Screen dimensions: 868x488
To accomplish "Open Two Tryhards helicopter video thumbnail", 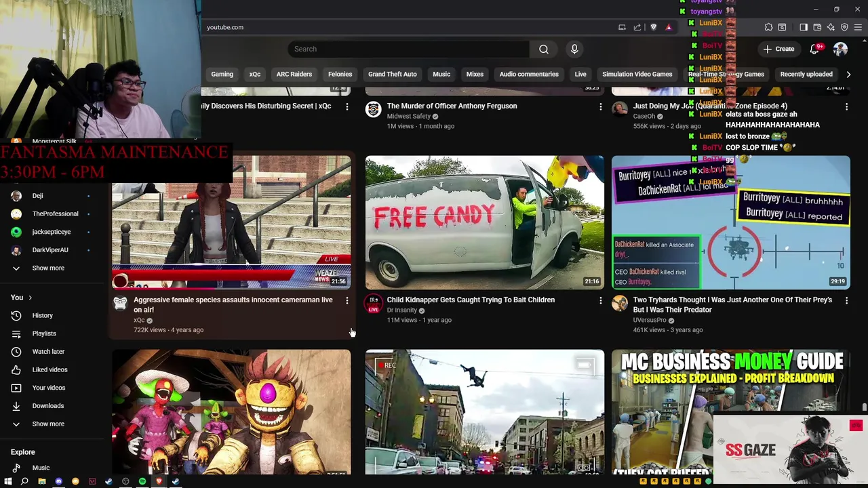I will coord(730,222).
